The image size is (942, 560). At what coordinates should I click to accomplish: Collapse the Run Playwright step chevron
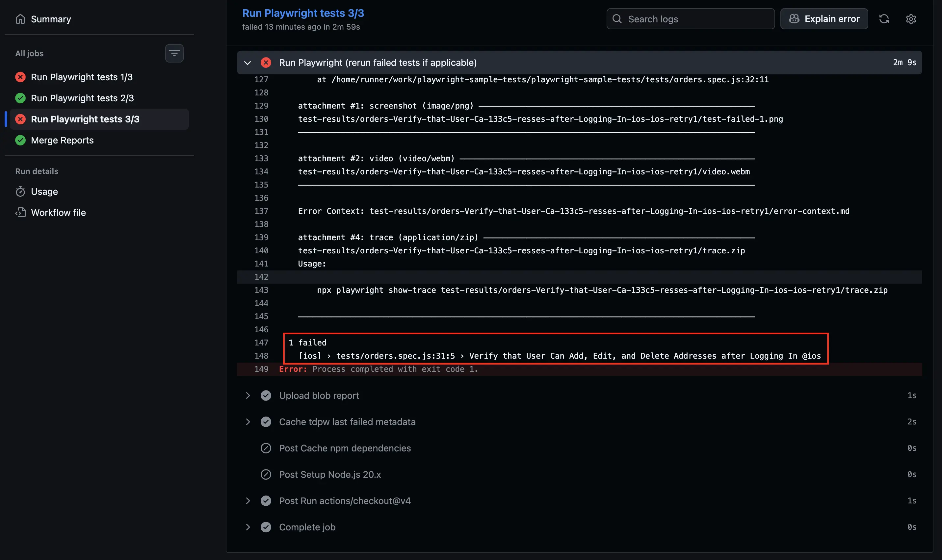(248, 63)
